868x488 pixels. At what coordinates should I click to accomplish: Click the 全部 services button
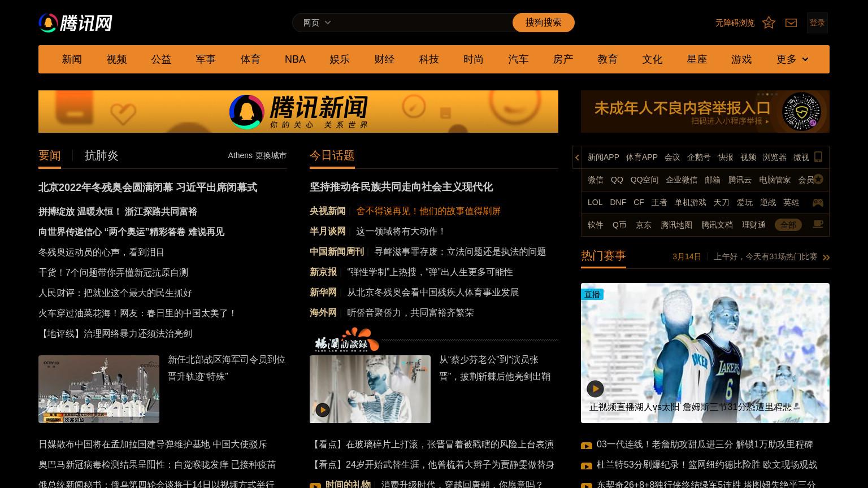788,225
